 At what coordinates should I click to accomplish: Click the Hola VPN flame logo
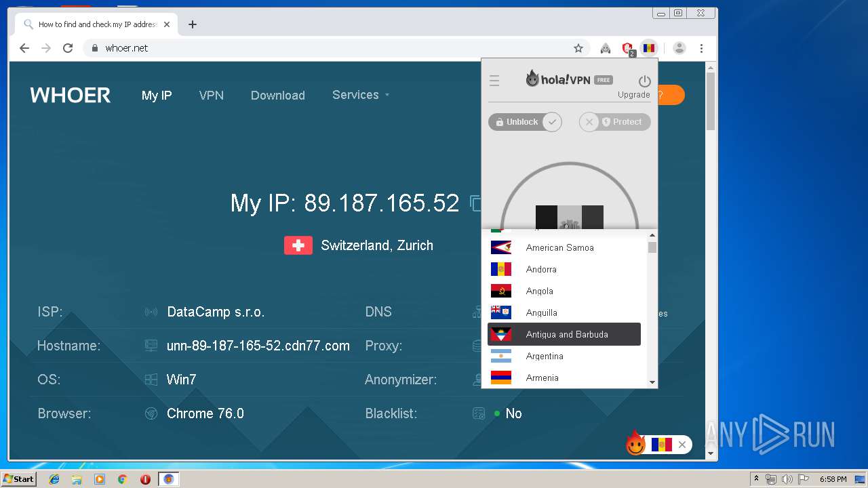click(532, 79)
